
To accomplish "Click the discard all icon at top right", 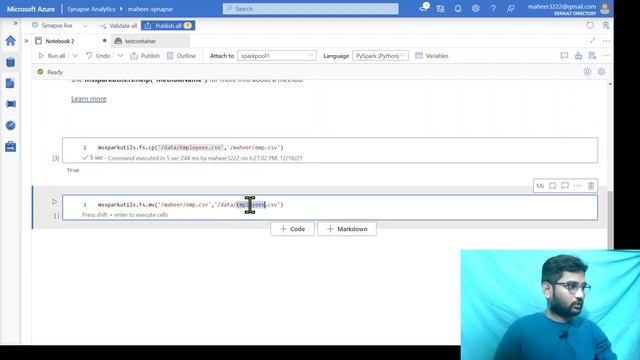I will point(606,25).
